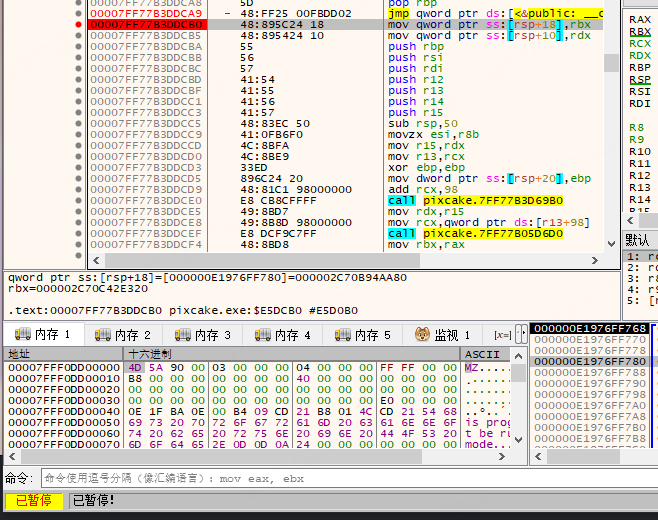Screen dimensions: 658x520
Task: Select the movzx esi,r8b instruction
Action: tap(433, 134)
